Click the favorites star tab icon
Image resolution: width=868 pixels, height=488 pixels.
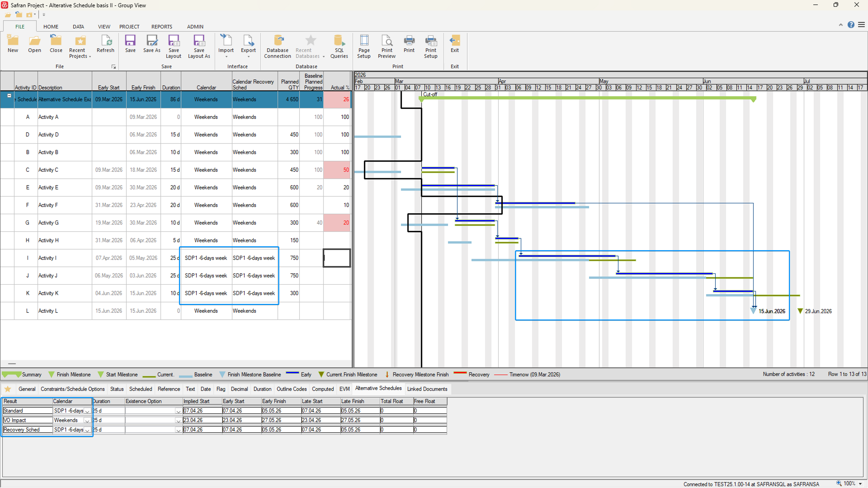click(8, 389)
